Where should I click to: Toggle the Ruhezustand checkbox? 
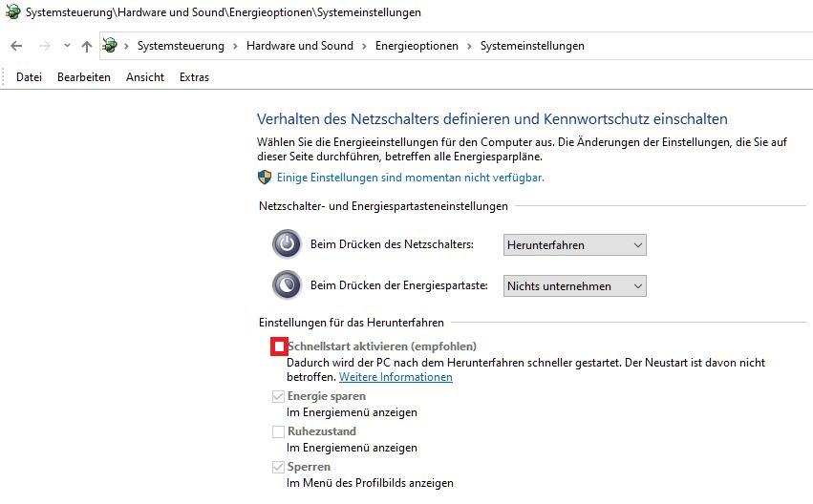tap(278, 432)
